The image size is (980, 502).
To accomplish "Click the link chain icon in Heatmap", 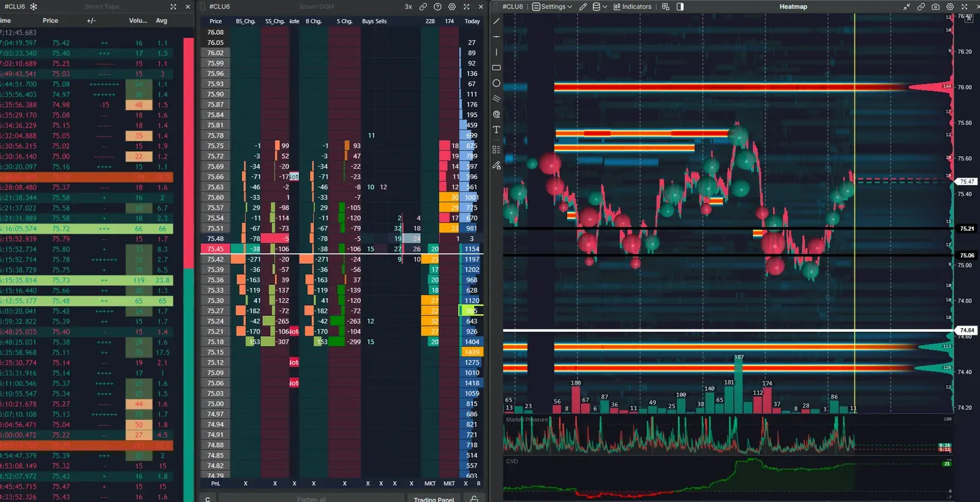I will [921, 7].
